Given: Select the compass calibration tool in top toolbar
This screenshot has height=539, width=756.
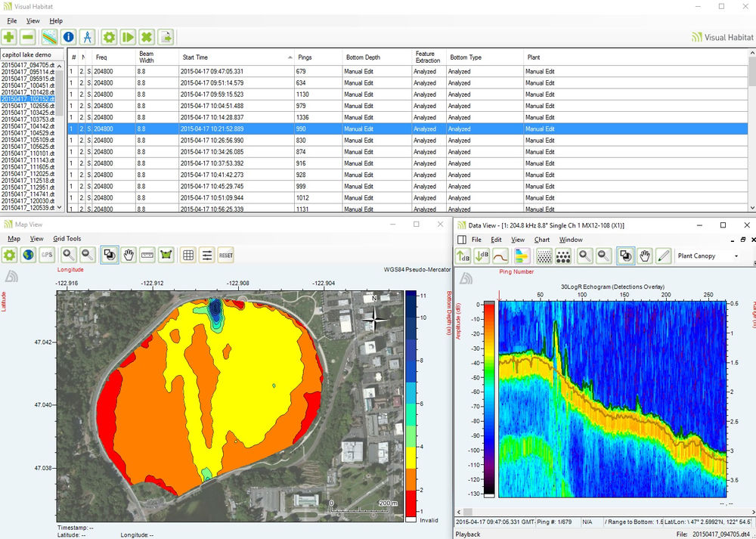Looking at the screenshot, I should coord(88,37).
